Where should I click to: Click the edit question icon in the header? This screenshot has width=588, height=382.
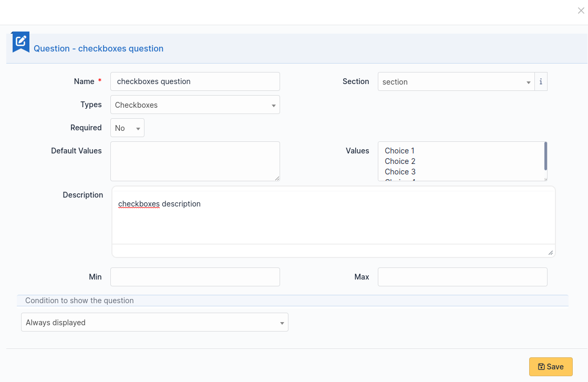click(20, 42)
